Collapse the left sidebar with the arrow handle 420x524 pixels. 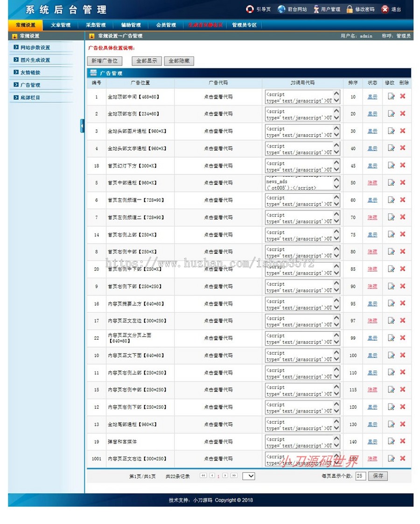[x=82, y=126]
